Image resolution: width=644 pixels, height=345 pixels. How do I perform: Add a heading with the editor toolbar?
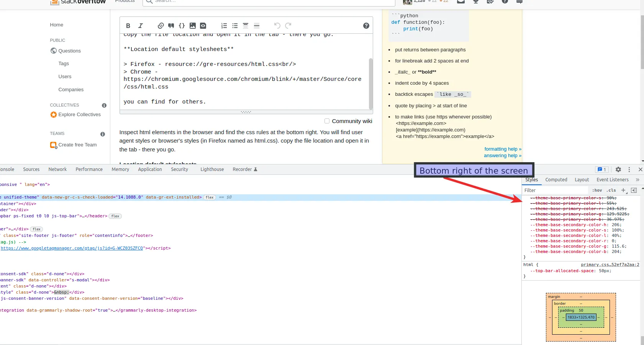click(x=246, y=26)
